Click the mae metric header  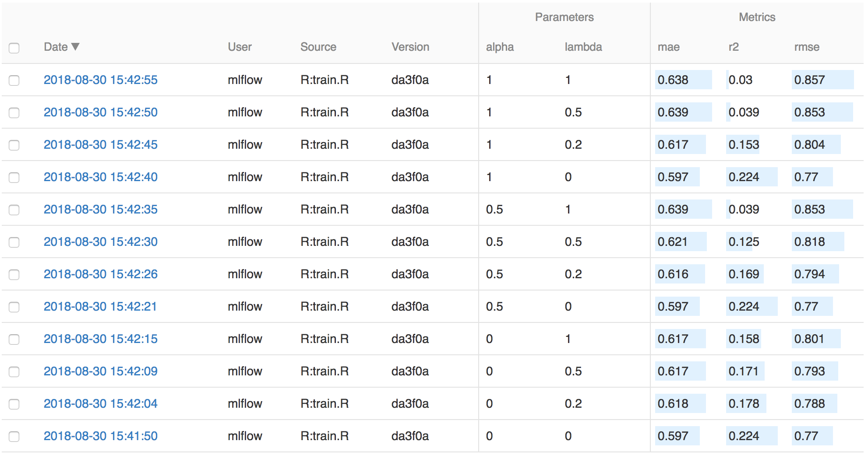click(669, 46)
